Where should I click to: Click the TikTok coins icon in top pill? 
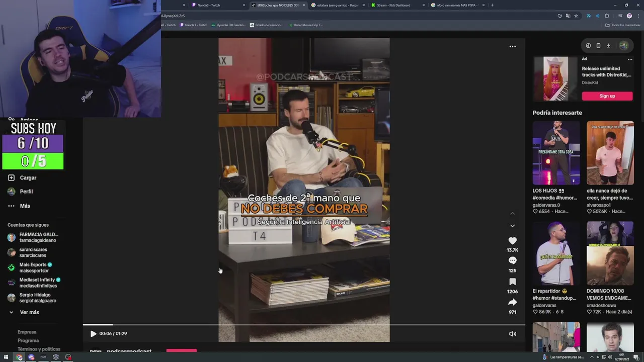(x=588, y=46)
